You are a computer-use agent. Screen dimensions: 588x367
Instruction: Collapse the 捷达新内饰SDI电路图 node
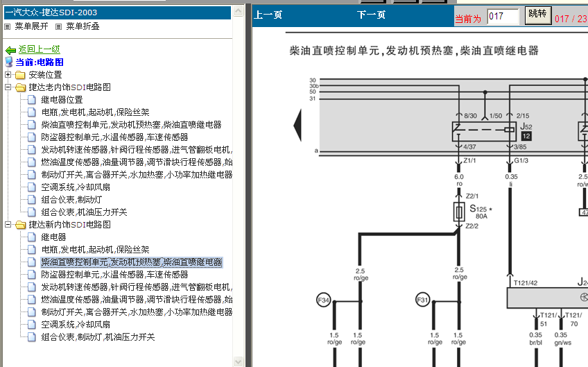[x=8, y=224]
